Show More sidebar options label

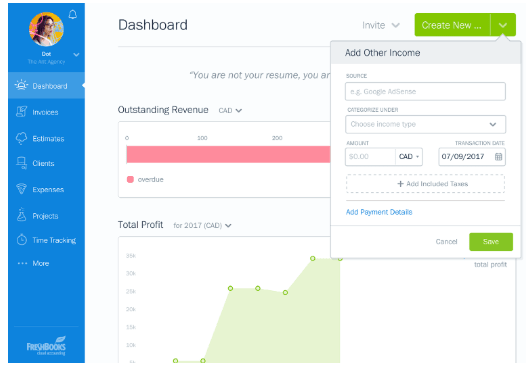click(41, 263)
